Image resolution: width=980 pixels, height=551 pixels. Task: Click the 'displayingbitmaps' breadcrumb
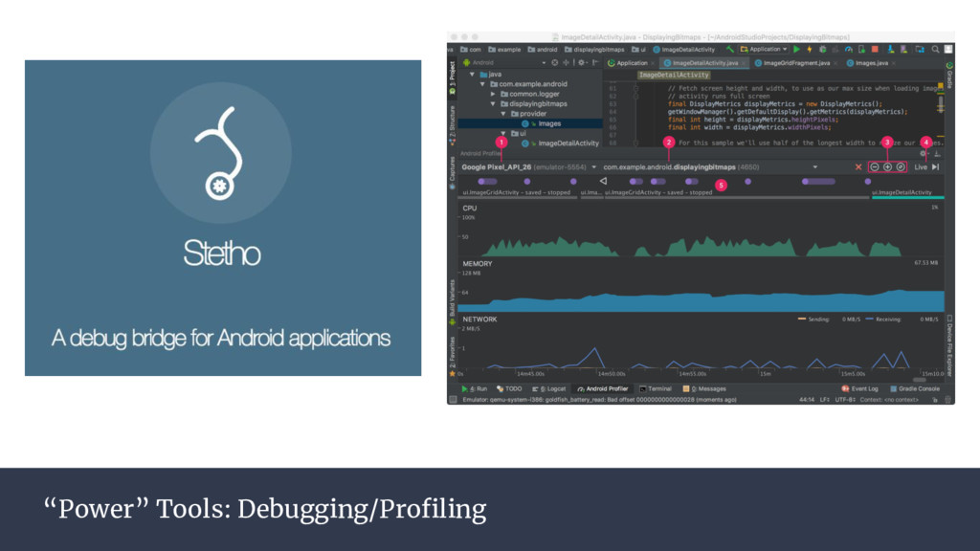[594, 50]
